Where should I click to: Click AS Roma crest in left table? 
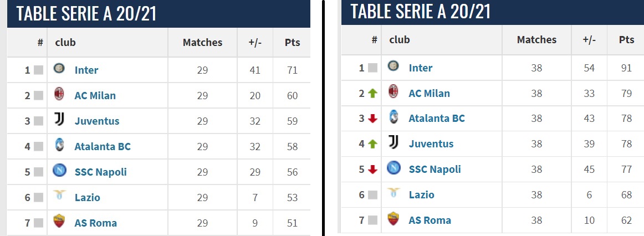pyautogui.click(x=59, y=222)
